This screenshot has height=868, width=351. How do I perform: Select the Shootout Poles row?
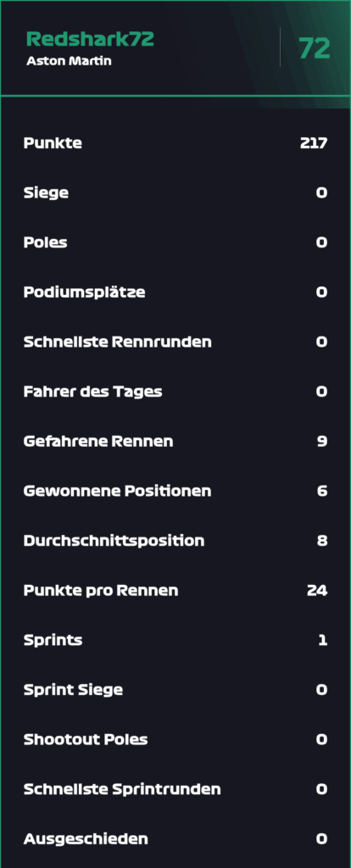point(175,739)
